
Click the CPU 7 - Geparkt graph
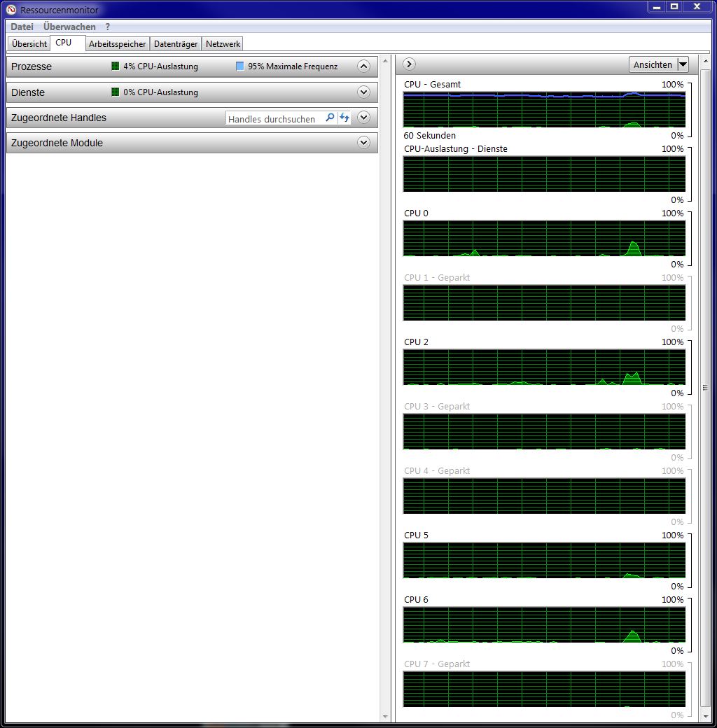pos(544,689)
